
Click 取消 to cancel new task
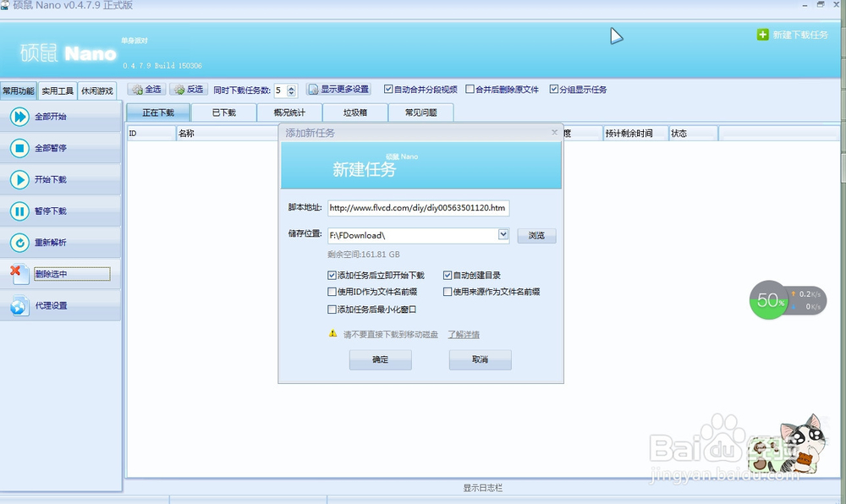[x=481, y=359]
